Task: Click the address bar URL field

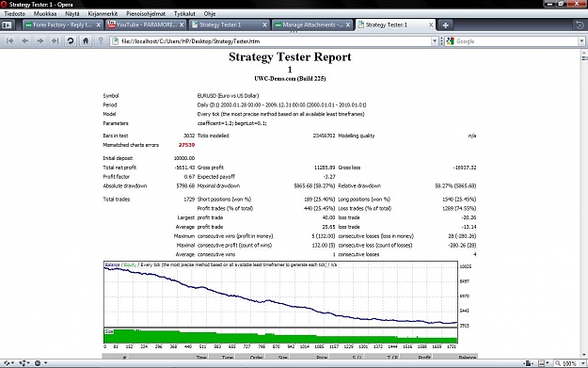Action: [275, 41]
